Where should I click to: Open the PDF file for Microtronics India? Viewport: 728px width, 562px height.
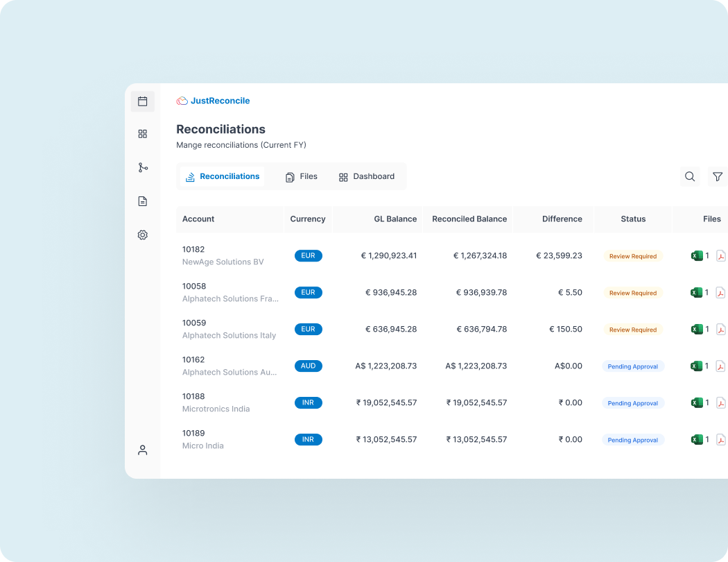pyautogui.click(x=721, y=402)
